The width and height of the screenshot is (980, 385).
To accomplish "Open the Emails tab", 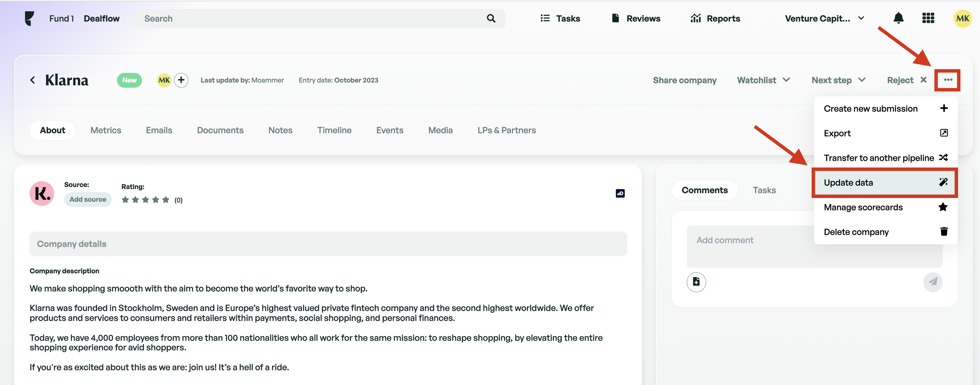I will click(x=159, y=130).
